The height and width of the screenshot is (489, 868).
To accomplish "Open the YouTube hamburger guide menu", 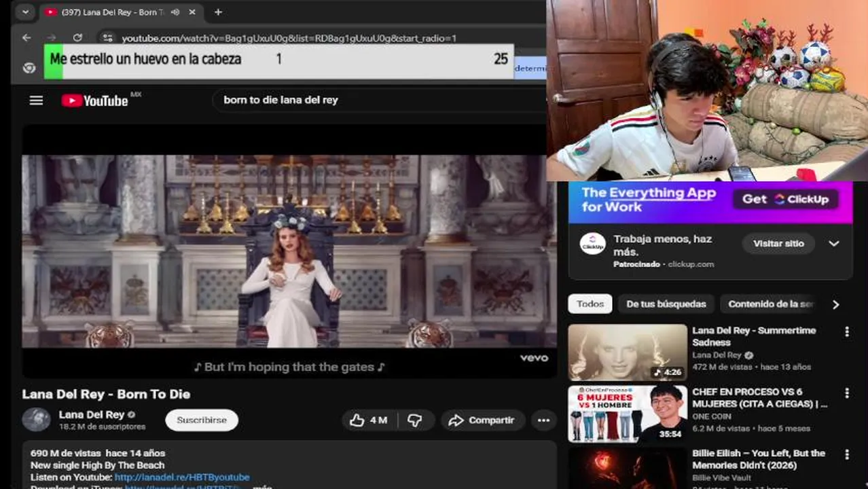I will coord(36,101).
